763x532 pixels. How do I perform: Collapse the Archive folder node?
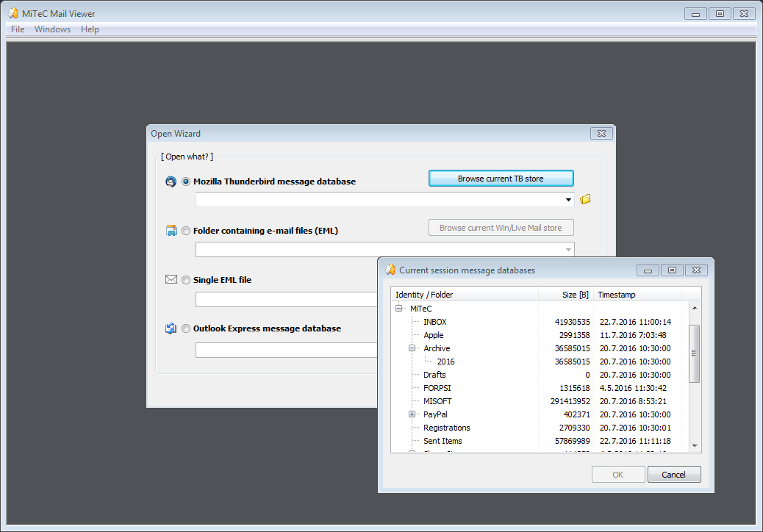point(412,348)
